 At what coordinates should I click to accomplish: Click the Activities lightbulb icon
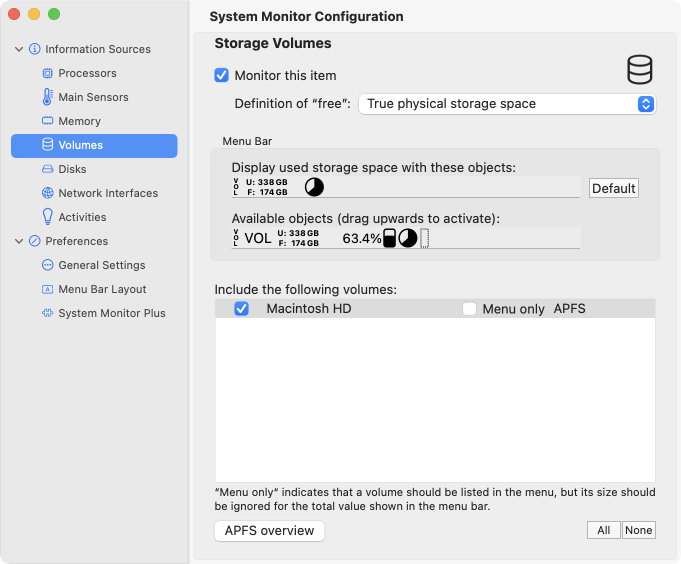47,217
